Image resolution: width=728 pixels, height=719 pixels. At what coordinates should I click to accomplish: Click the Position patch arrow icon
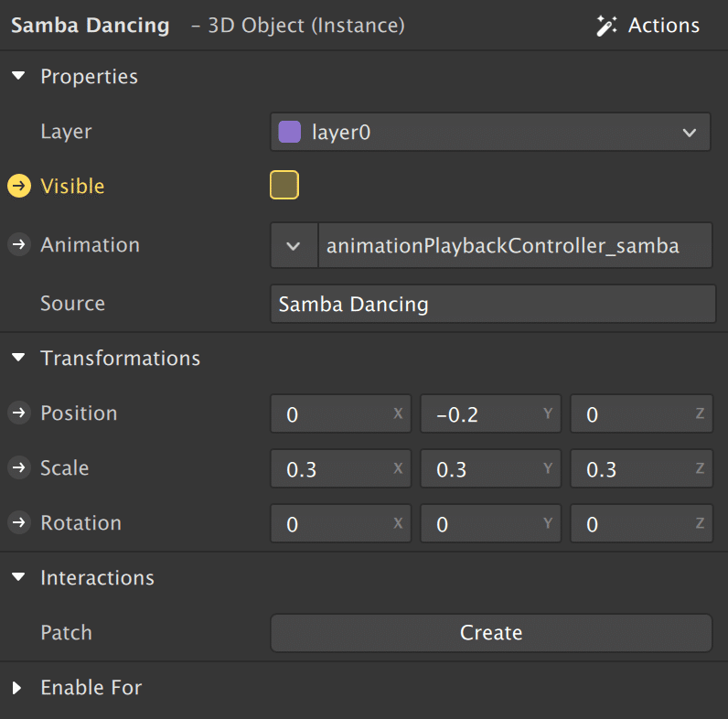coord(18,413)
